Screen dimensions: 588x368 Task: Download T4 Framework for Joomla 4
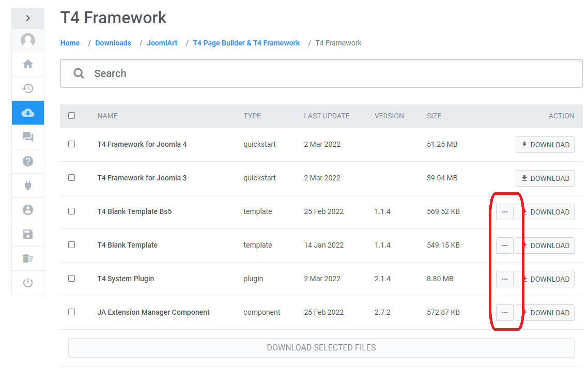545,145
